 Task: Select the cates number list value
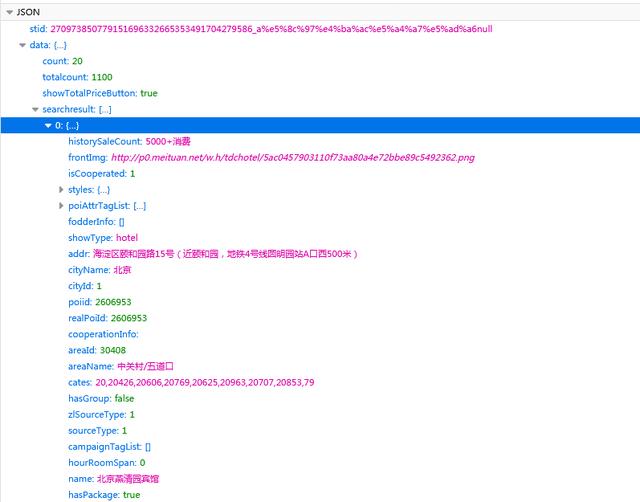(205, 382)
